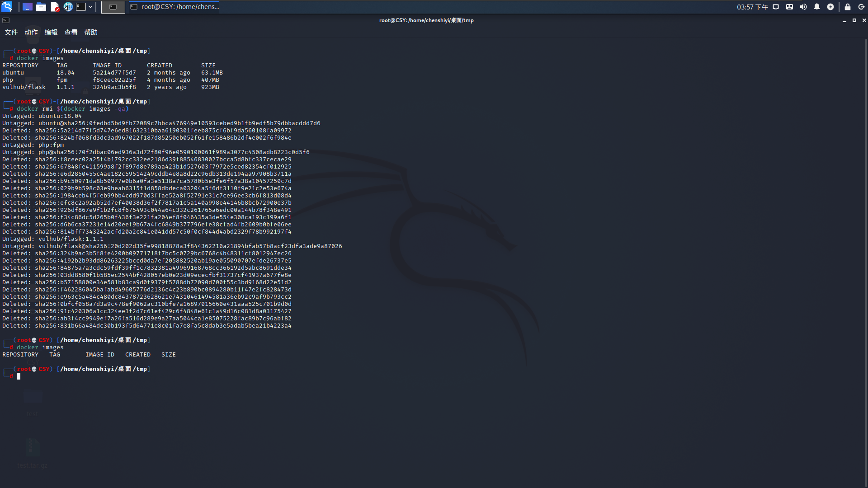The height and width of the screenshot is (488, 868).
Task: Open the 帮助 menu
Action: click(90, 33)
